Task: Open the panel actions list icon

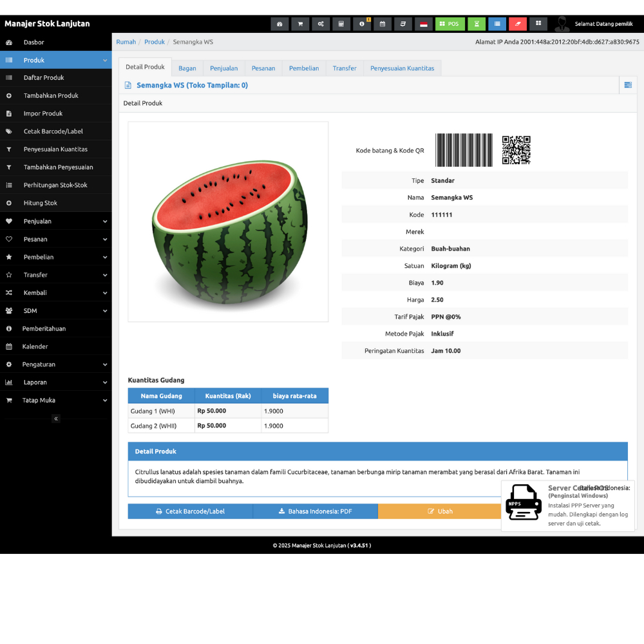Action: click(x=628, y=85)
